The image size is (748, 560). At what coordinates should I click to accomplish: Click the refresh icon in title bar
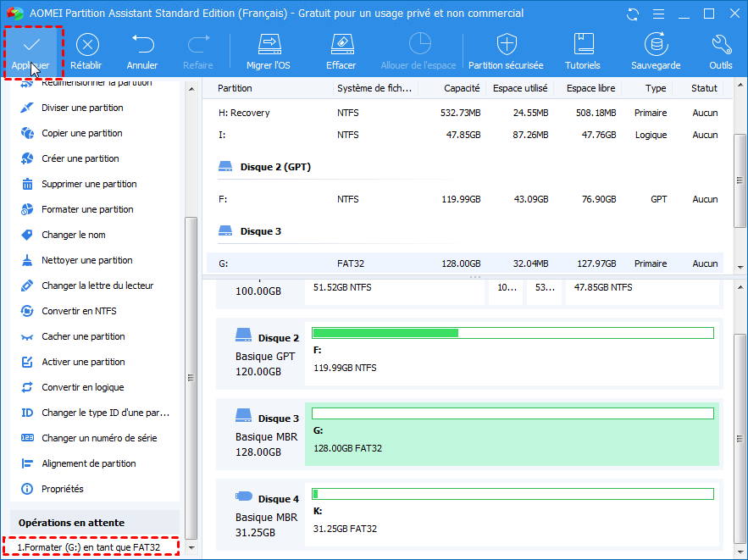(x=633, y=14)
